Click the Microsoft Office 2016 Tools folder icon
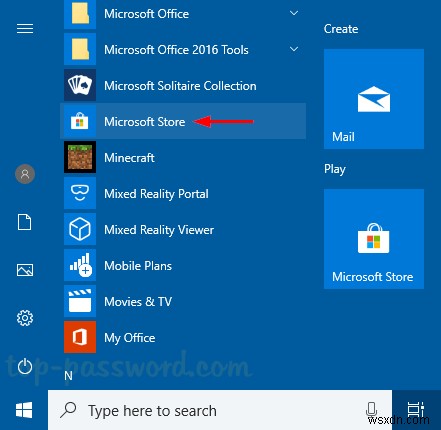The image size is (441, 430). pyautogui.click(x=80, y=49)
